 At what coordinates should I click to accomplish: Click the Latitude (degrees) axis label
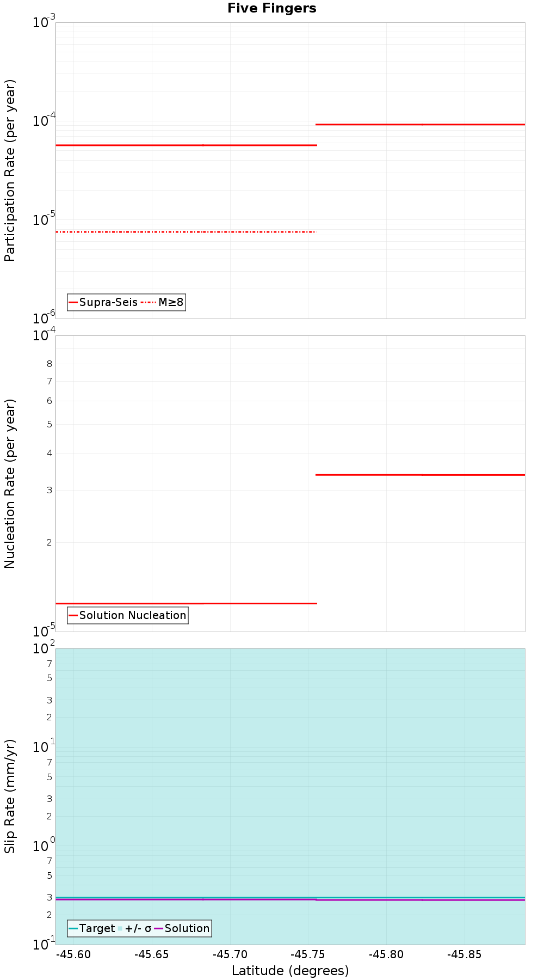[290, 971]
